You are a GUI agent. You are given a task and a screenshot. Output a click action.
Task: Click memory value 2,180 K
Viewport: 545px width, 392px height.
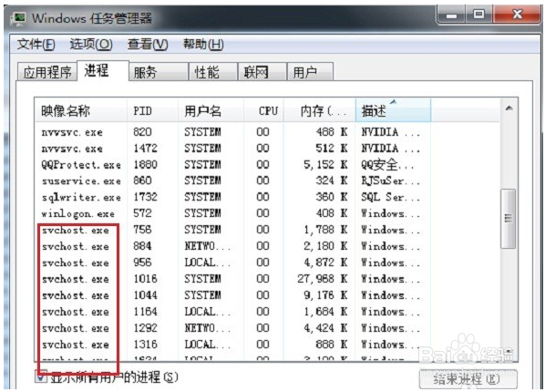[x=325, y=246]
